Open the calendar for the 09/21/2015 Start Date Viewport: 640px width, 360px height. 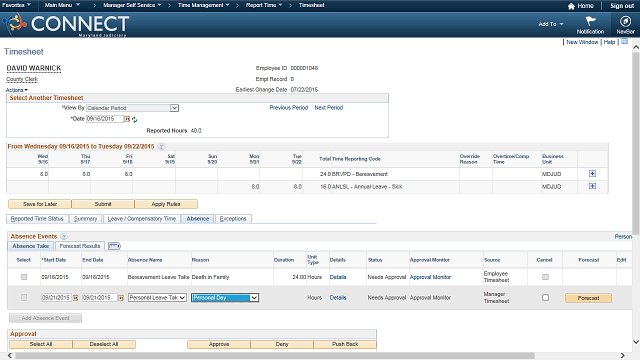coord(76,298)
